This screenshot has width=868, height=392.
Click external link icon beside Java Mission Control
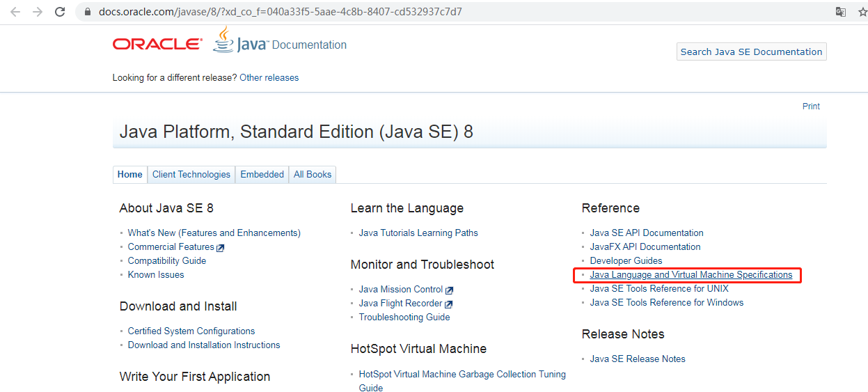449,290
